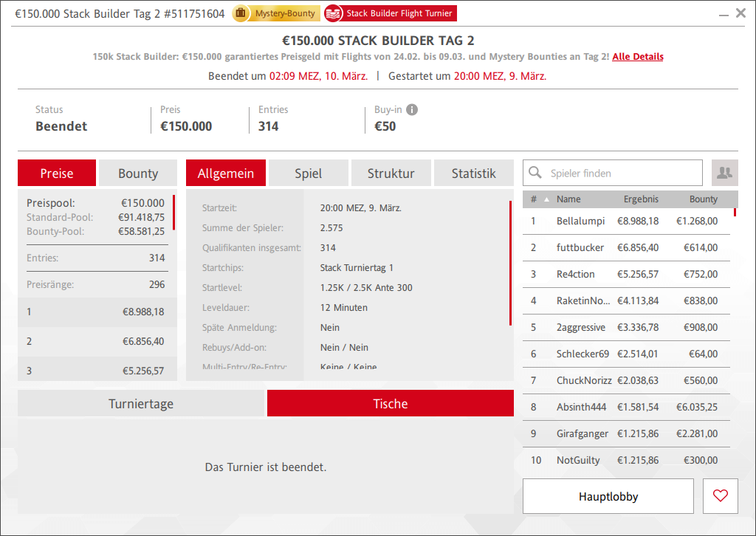Click the magnifier icon in player search
The image size is (756, 536).
(x=535, y=173)
